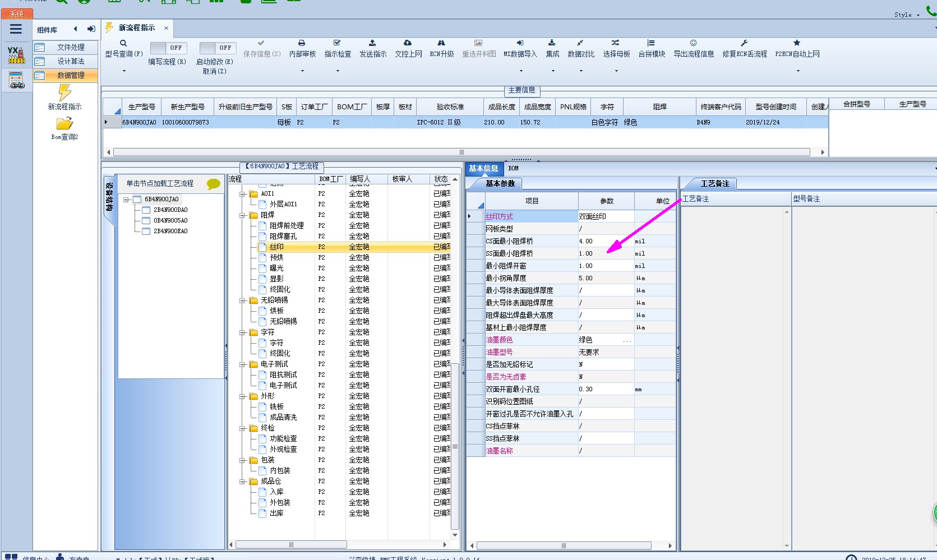
Task: Click the yellow speech bubble hint icon
Action: [x=213, y=183]
